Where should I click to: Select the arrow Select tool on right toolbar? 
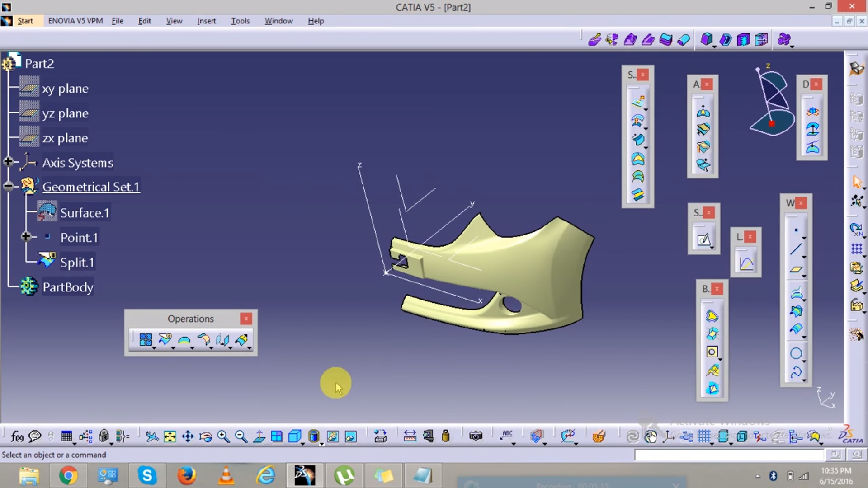[x=857, y=182]
